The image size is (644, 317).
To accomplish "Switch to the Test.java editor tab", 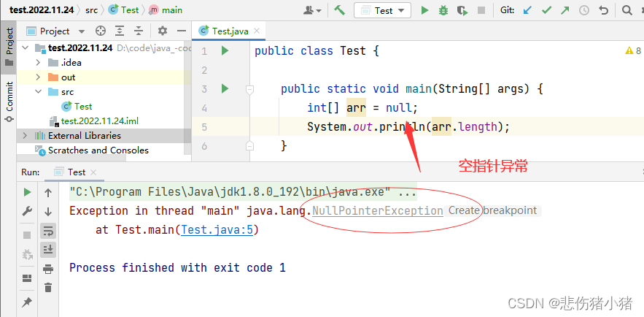I will pyautogui.click(x=230, y=31).
